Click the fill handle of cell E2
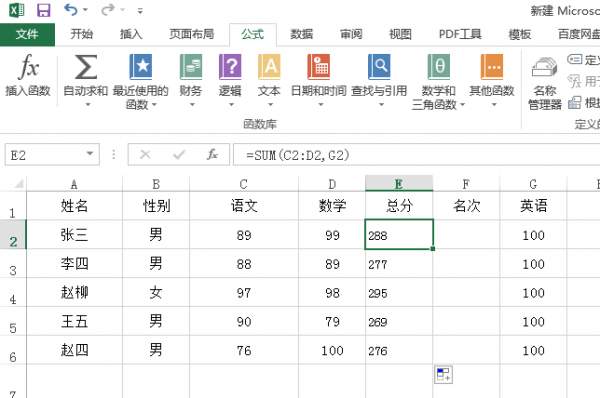 pyautogui.click(x=433, y=249)
